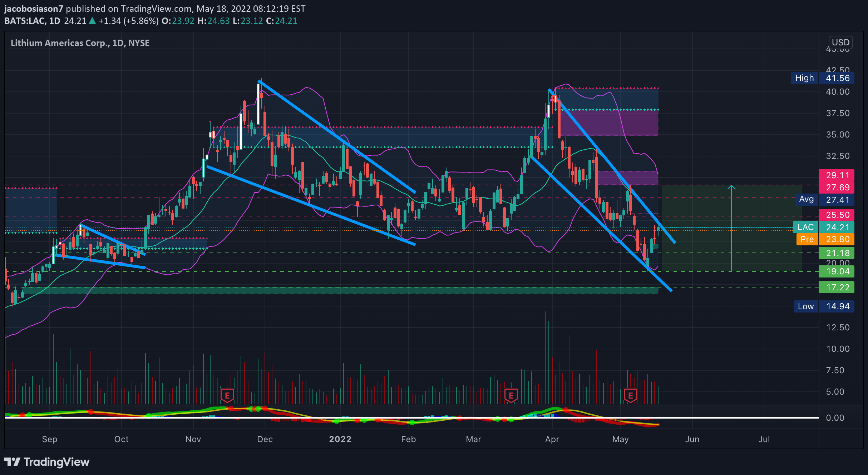This screenshot has height=475, width=868.
Task: Click the 21.18 green level label
Action: point(837,253)
